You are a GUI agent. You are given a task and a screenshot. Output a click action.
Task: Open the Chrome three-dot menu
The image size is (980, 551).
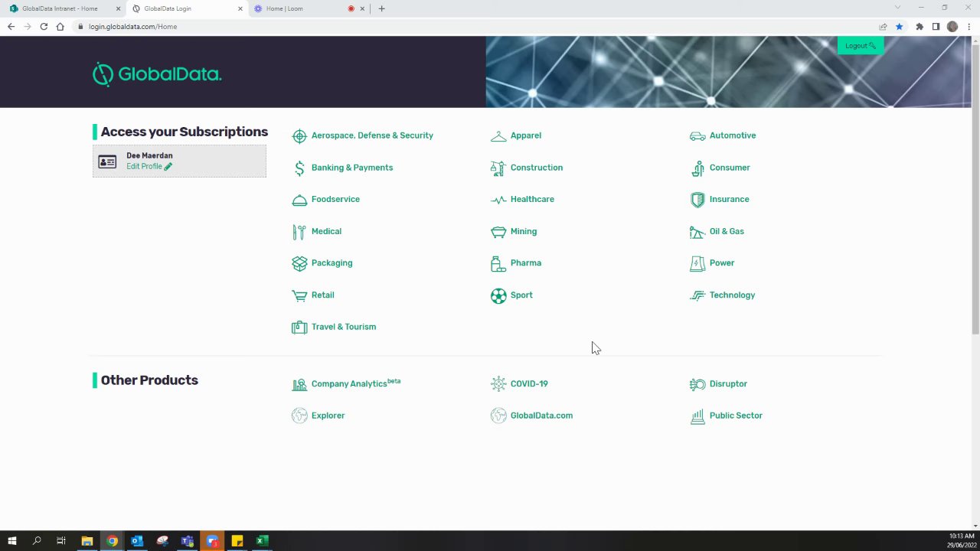click(969, 27)
